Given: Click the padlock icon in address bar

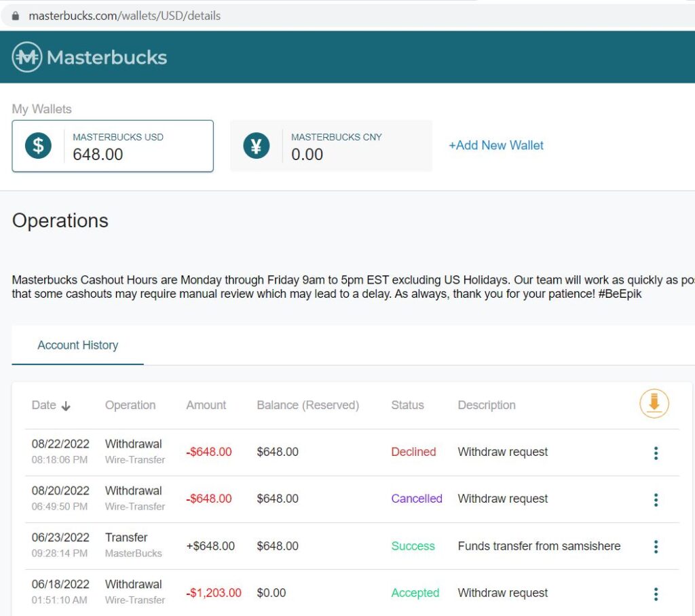Looking at the screenshot, I should click(x=16, y=16).
